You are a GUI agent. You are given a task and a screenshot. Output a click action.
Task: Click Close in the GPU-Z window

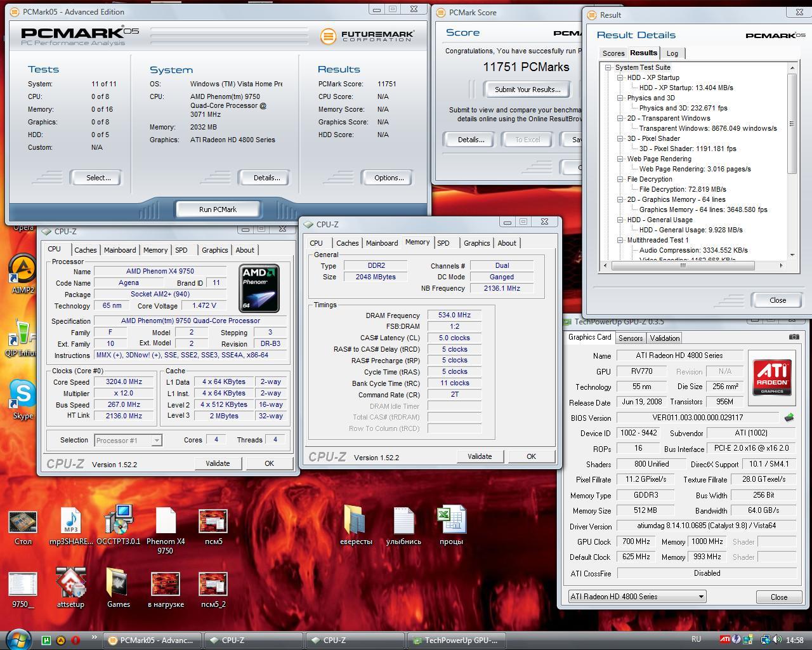(x=779, y=597)
